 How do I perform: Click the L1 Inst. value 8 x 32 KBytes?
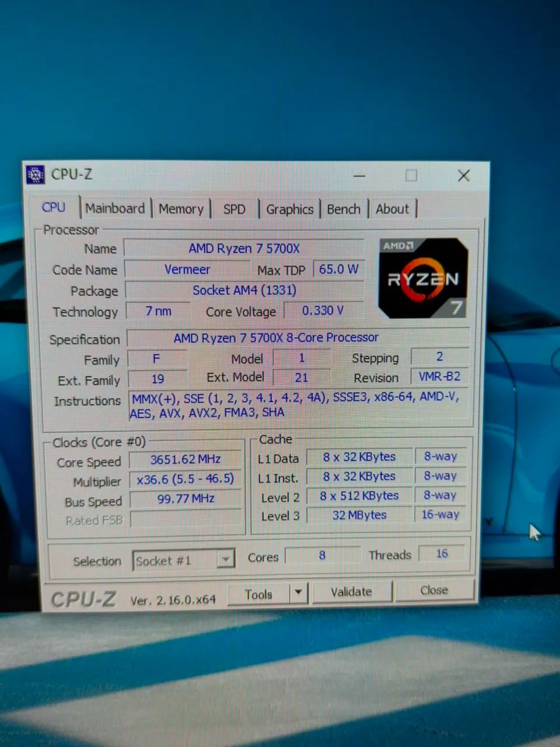(359, 476)
